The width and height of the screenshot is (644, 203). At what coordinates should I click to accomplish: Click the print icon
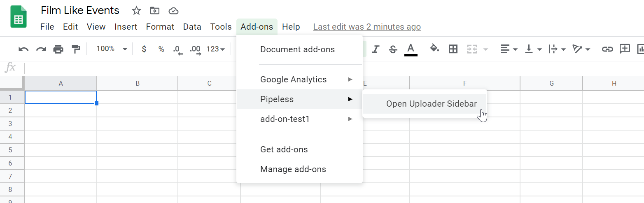click(58, 49)
